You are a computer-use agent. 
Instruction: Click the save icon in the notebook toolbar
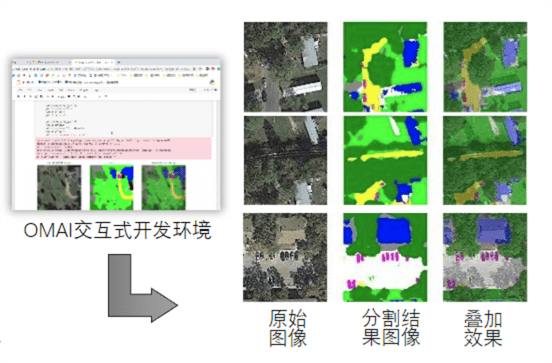tap(19, 96)
